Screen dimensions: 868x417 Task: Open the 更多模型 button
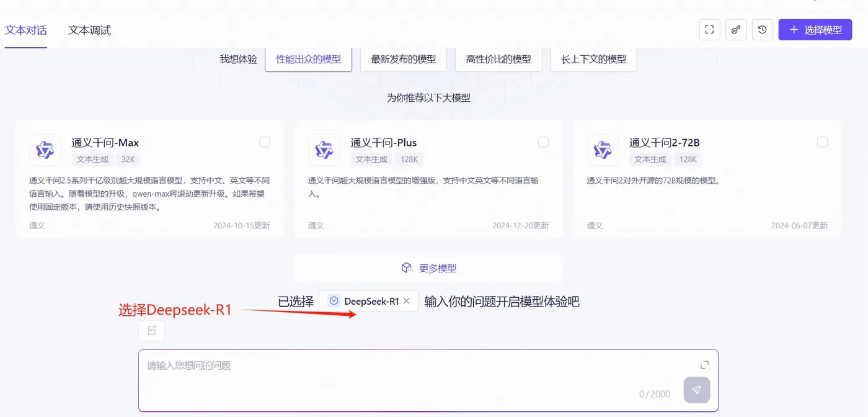428,268
